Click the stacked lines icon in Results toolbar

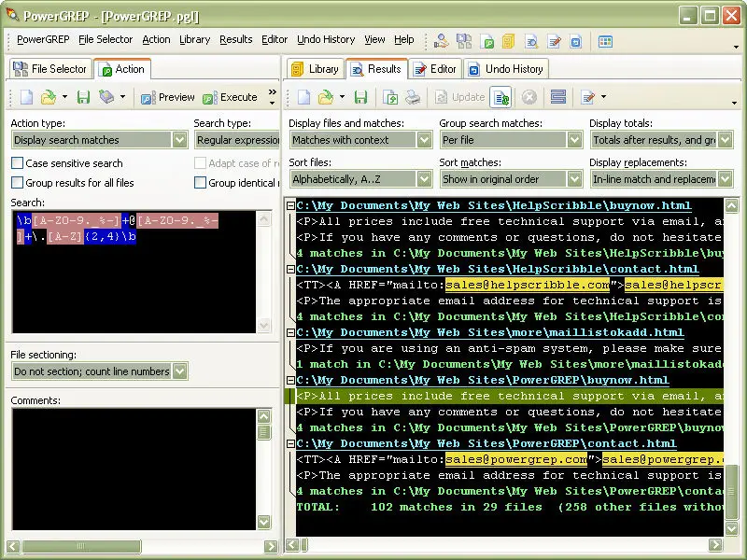tap(557, 97)
